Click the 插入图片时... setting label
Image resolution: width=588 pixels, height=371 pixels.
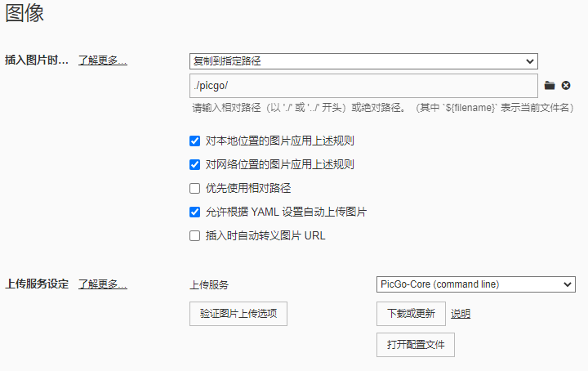[x=37, y=60]
